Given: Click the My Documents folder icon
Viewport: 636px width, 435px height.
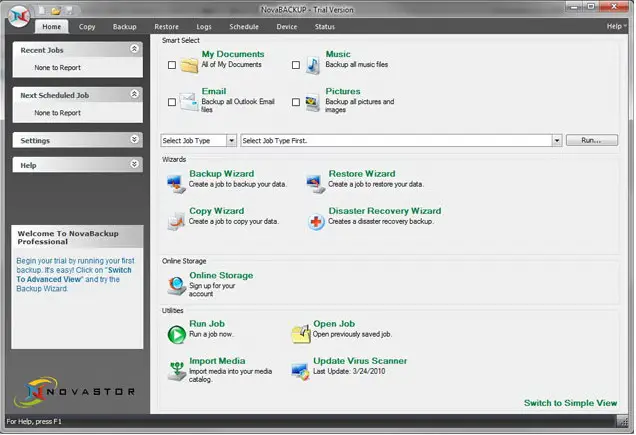Looking at the screenshot, I should [x=189, y=65].
